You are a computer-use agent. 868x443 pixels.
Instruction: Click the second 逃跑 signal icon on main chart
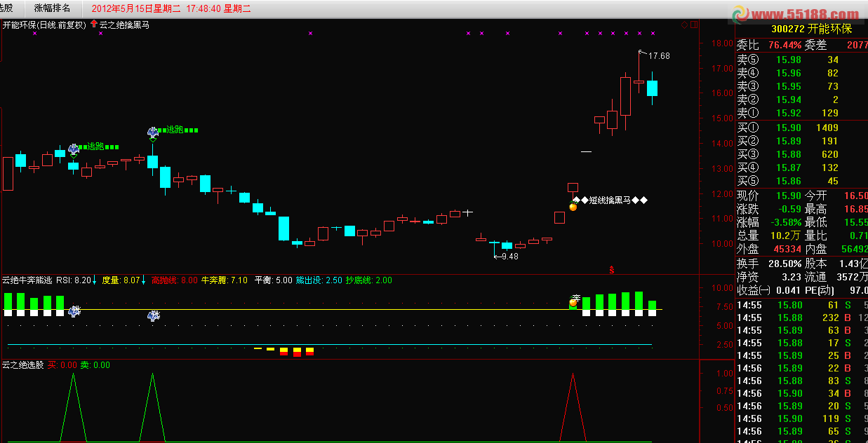click(x=153, y=132)
